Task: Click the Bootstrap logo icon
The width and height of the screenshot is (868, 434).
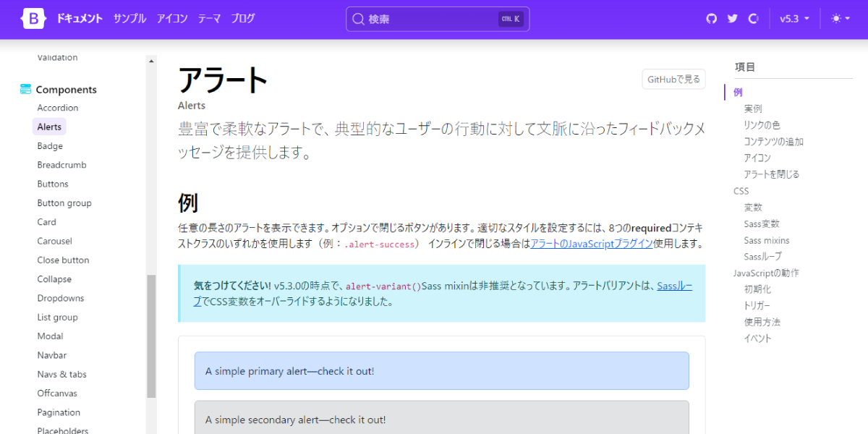Action: (x=33, y=19)
